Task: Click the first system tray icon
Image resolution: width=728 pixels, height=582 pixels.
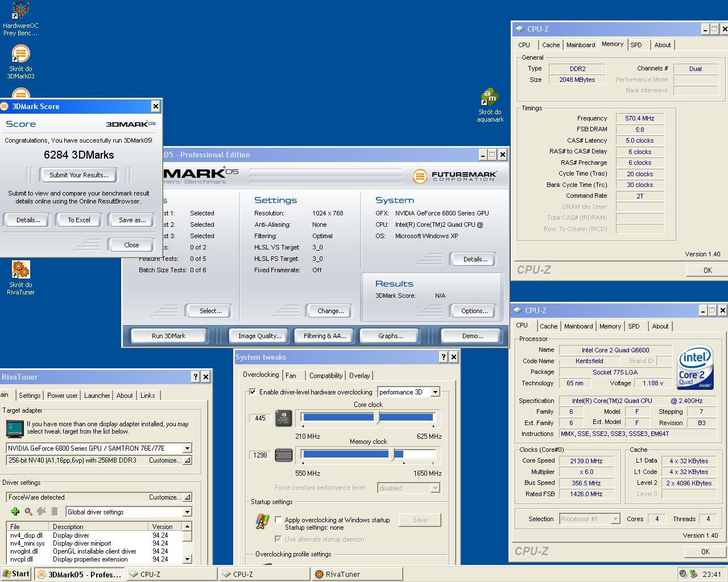Action: coord(683,573)
